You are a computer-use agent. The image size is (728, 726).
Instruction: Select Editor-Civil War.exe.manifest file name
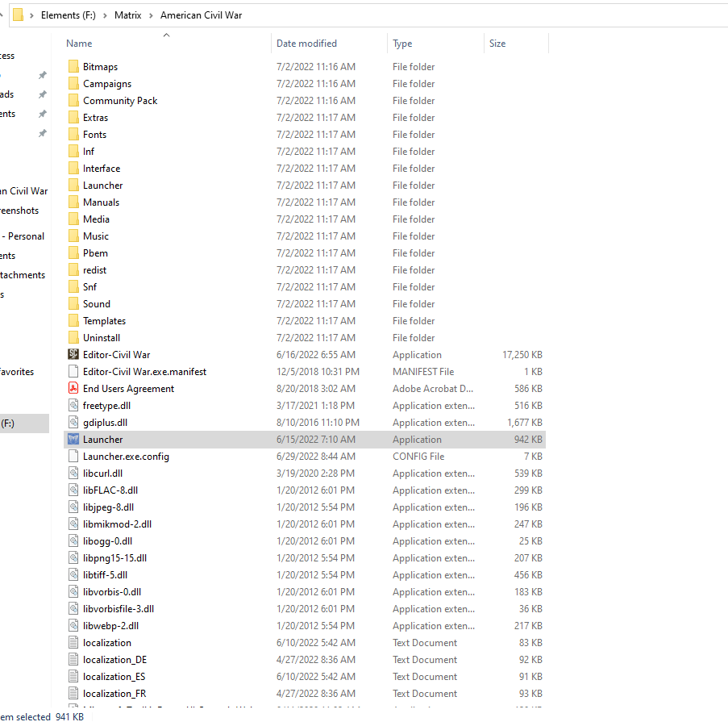tap(144, 372)
